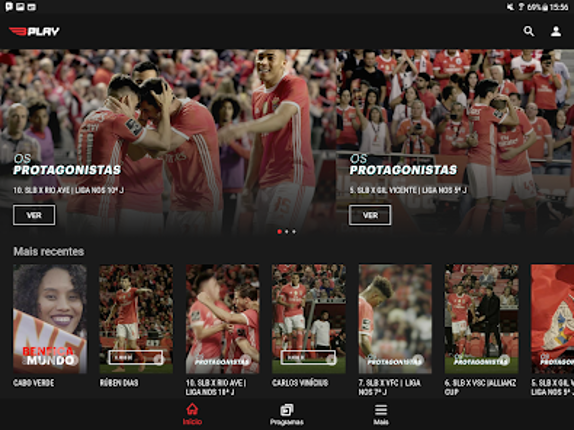Open the 6. SLB x VSC Allianz Cup thumbnail
Screen dimensions: 574x430
481,319
